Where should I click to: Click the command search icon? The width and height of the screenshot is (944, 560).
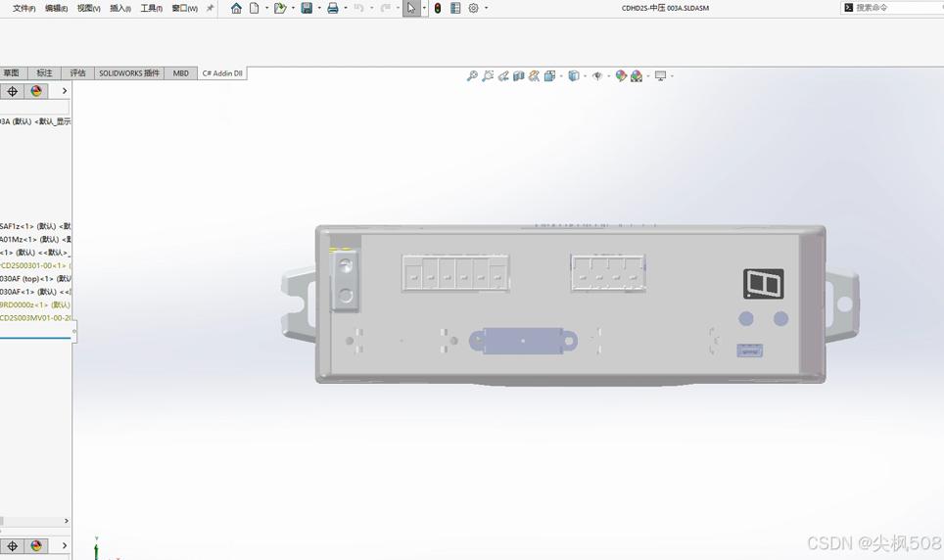tap(849, 8)
